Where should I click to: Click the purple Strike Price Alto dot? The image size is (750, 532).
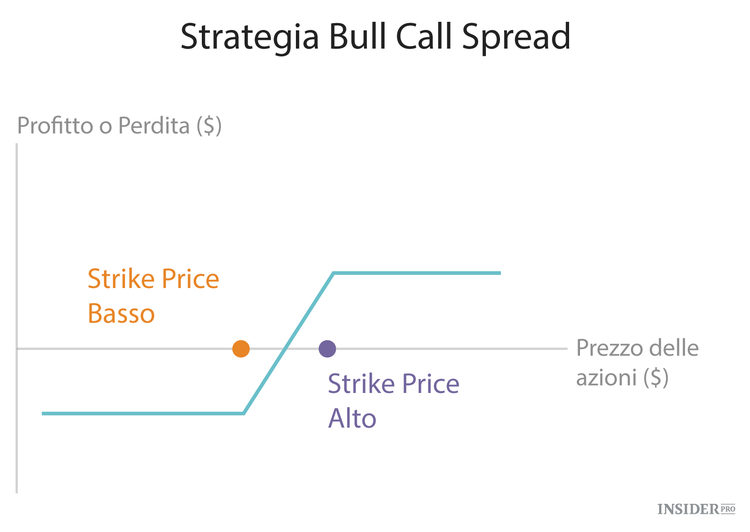tap(327, 348)
